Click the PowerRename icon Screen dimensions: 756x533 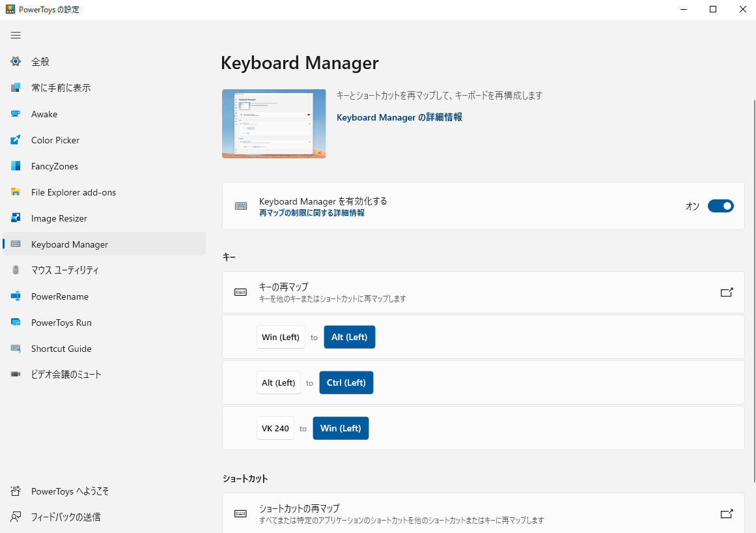coord(16,296)
